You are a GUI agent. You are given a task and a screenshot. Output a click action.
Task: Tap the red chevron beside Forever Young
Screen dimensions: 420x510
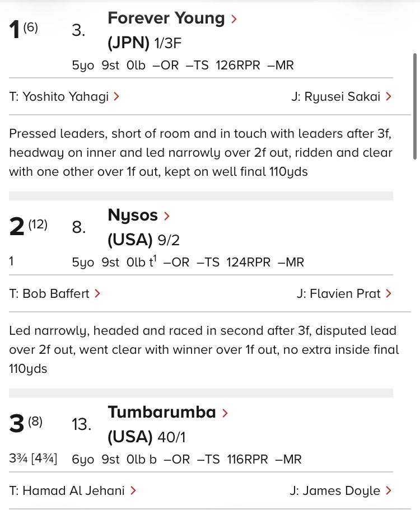[x=234, y=19]
